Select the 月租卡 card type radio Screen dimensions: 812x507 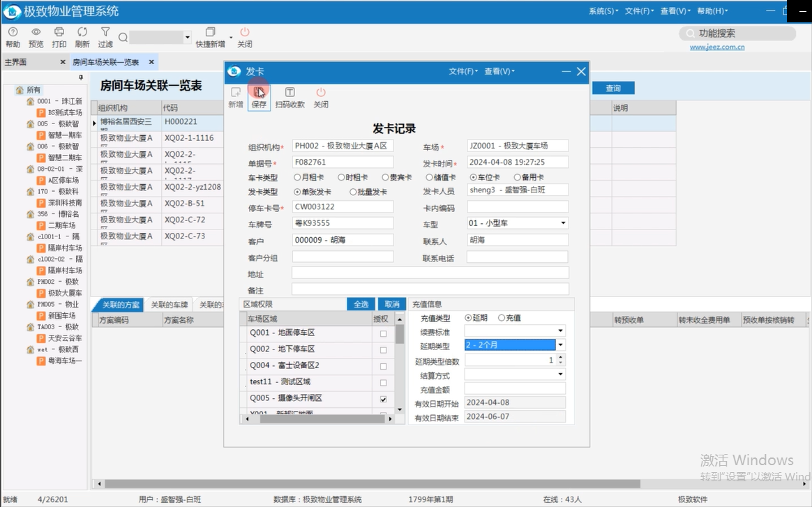coord(298,178)
